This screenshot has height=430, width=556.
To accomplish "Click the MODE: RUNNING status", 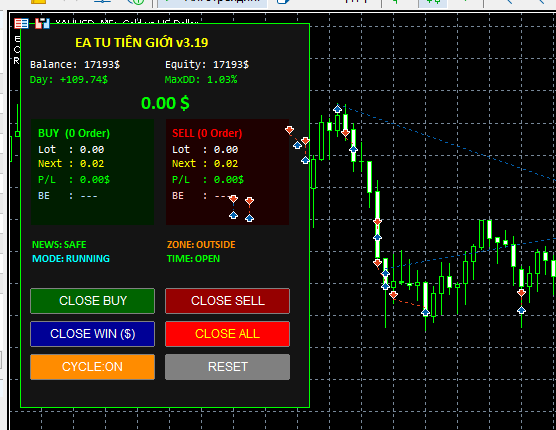I will (71, 259).
